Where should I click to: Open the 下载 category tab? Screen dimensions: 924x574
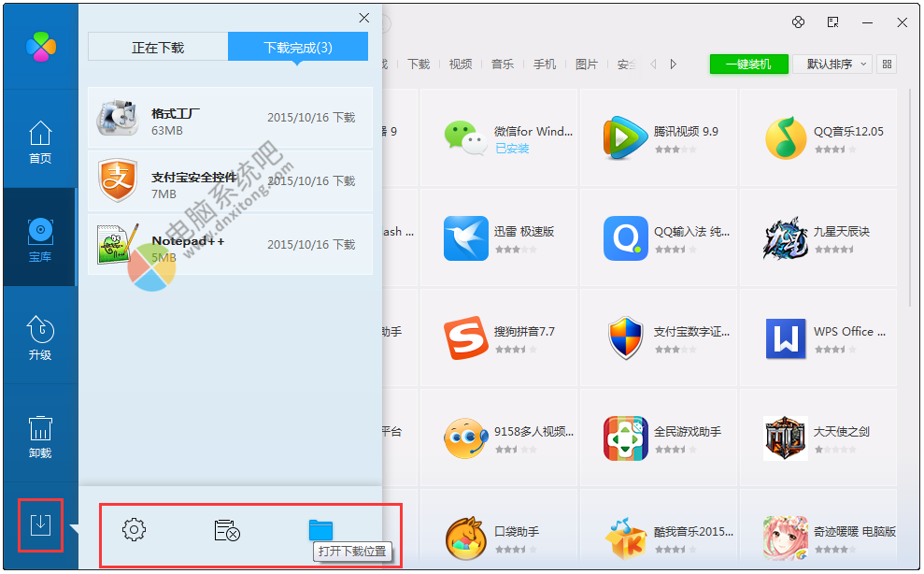[419, 64]
